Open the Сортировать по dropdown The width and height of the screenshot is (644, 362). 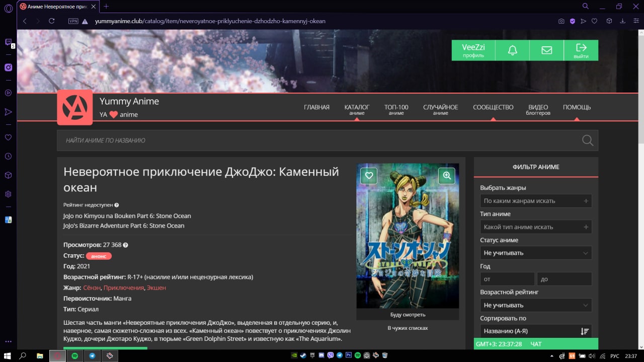536,331
